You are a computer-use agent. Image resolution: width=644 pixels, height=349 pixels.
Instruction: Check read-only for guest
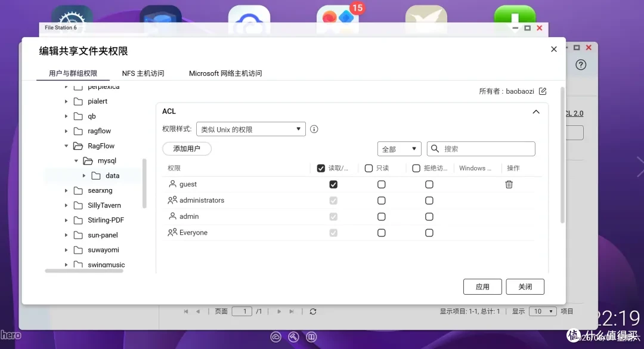382,184
